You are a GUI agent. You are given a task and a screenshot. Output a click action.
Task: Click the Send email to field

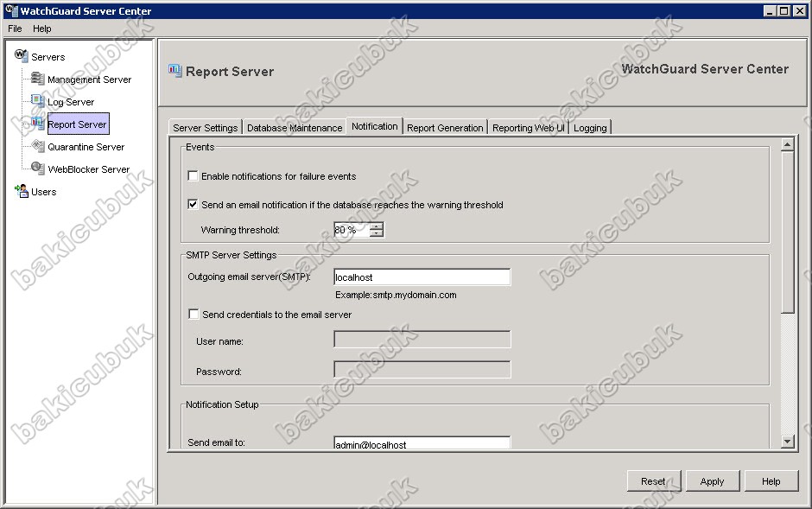pos(422,442)
